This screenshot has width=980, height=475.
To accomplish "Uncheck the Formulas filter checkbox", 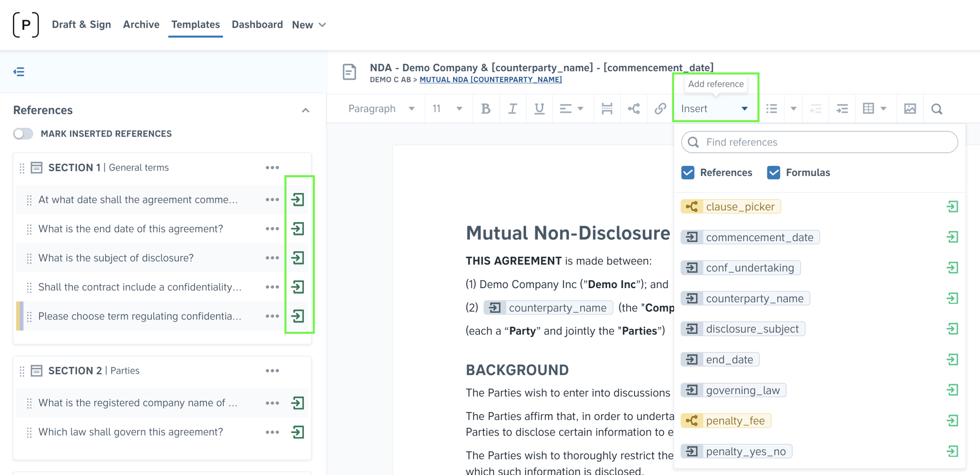I will coord(773,172).
